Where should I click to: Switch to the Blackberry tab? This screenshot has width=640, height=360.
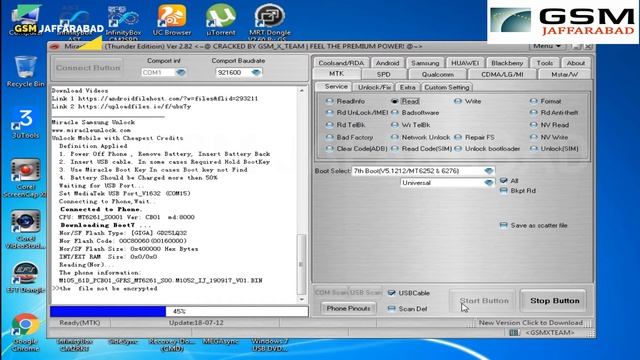point(507,63)
